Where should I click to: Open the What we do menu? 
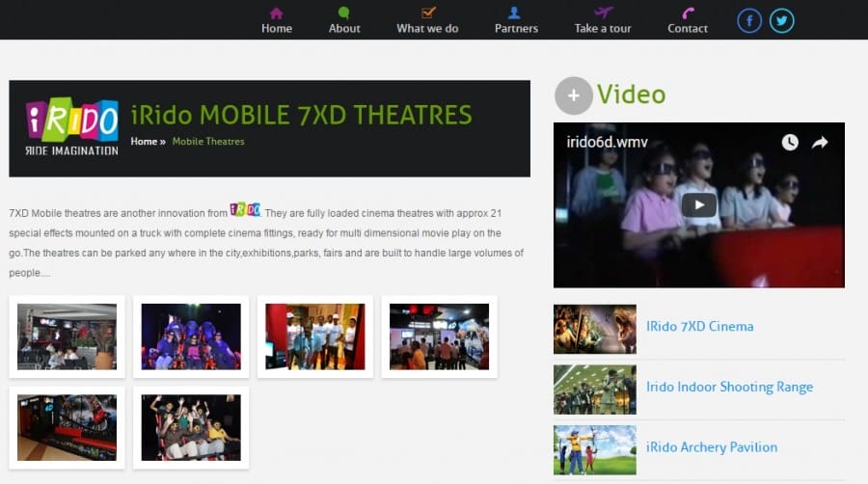(427, 28)
